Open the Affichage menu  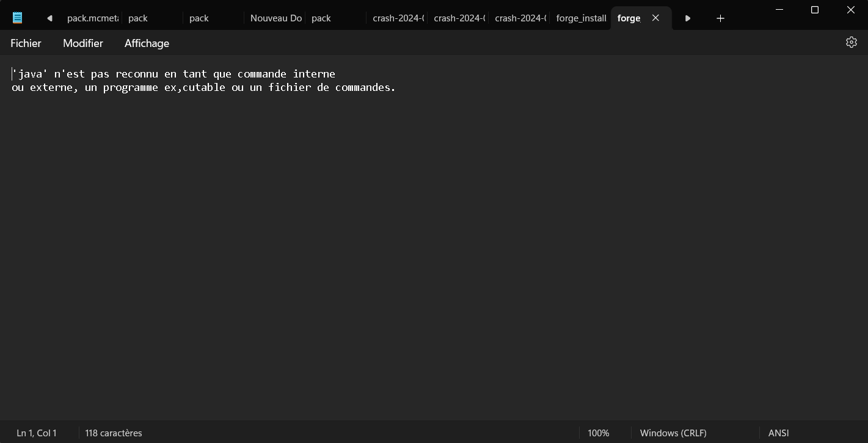[147, 43]
